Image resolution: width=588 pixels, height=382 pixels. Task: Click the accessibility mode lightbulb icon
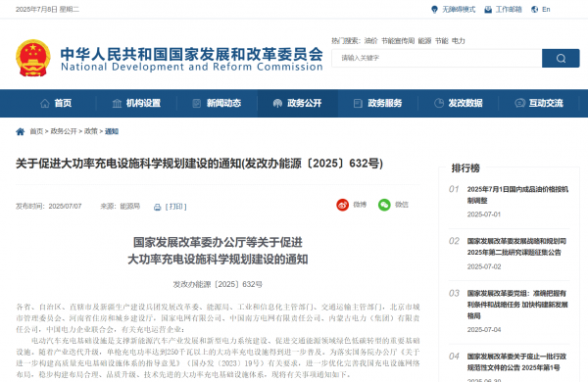(x=434, y=10)
